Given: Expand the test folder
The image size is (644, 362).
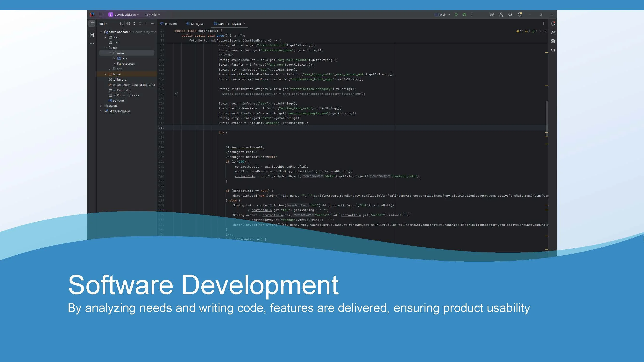Looking at the screenshot, I should 110,69.
